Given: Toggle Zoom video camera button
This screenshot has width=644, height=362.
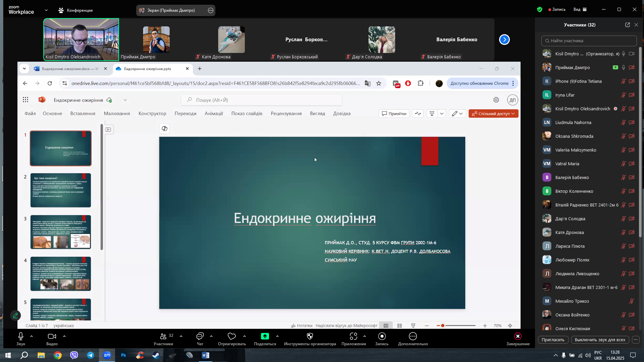Looking at the screenshot, I should (x=52, y=336).
